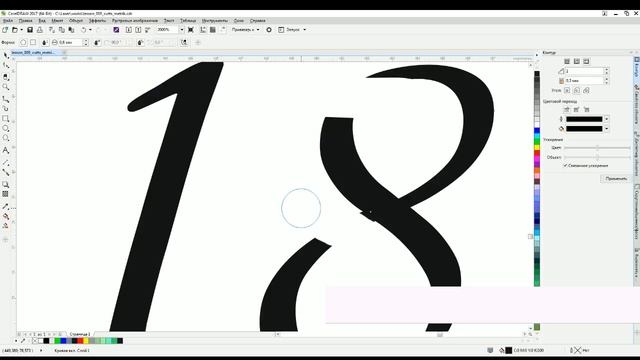Select the Text tool (A)
This screenshot has height=360, width=640.
pos(6,150)
